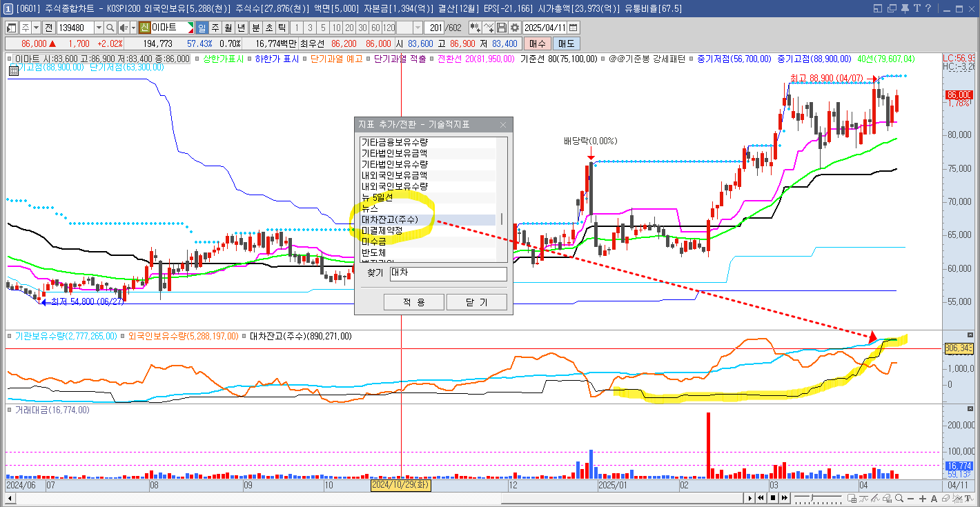Click 적용 apply button in indicator dialog

coord(413,302)
